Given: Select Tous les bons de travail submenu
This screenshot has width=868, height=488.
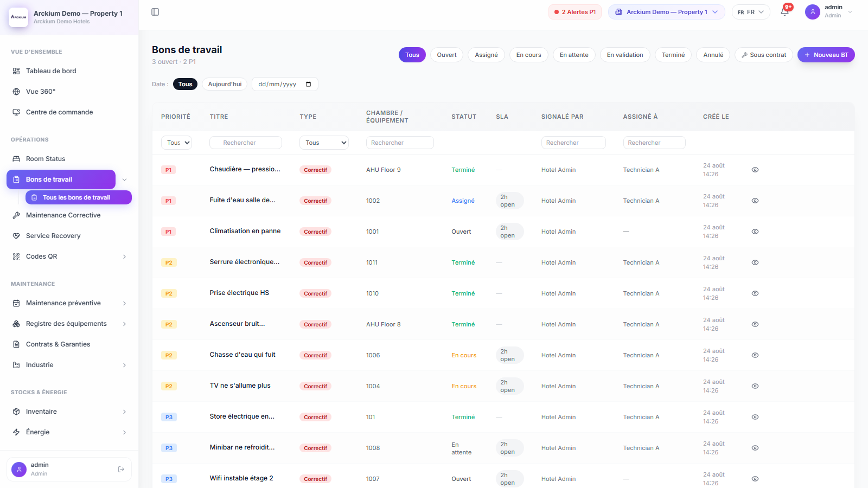Looking at the screenshot, I should [79, 197].
